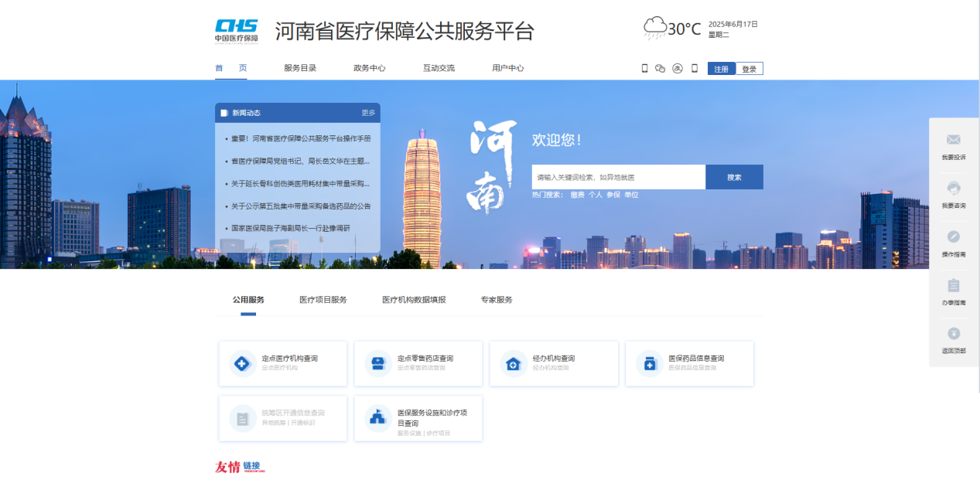980x483 pixels.
Task: Open 办事指南 using the clipboard icon
Action: (x=953, y=286)
